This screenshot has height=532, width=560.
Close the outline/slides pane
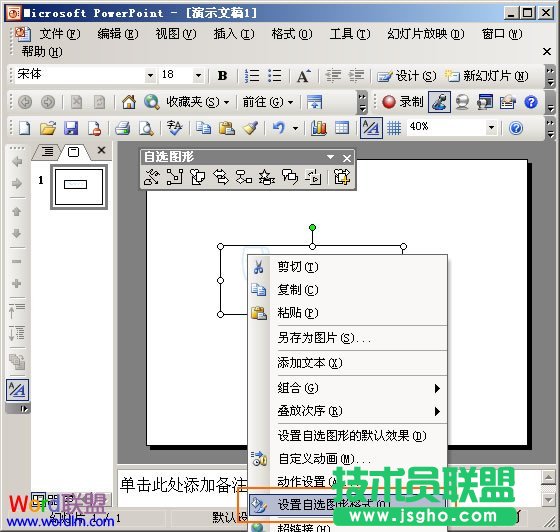point(101,150)
